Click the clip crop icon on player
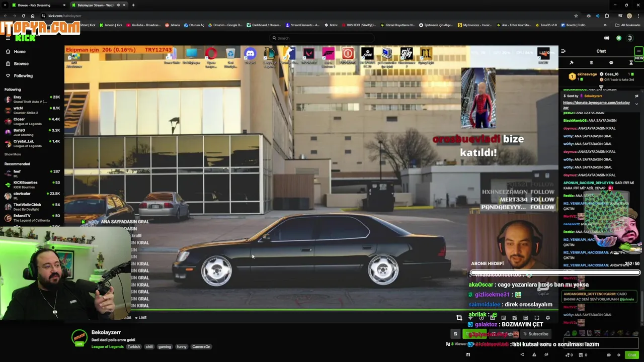Screen dimensions: 644x362 tap(459, 318)
